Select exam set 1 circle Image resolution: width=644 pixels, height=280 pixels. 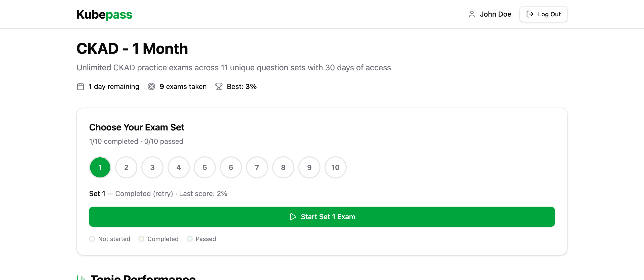click(x=100, y=167)
